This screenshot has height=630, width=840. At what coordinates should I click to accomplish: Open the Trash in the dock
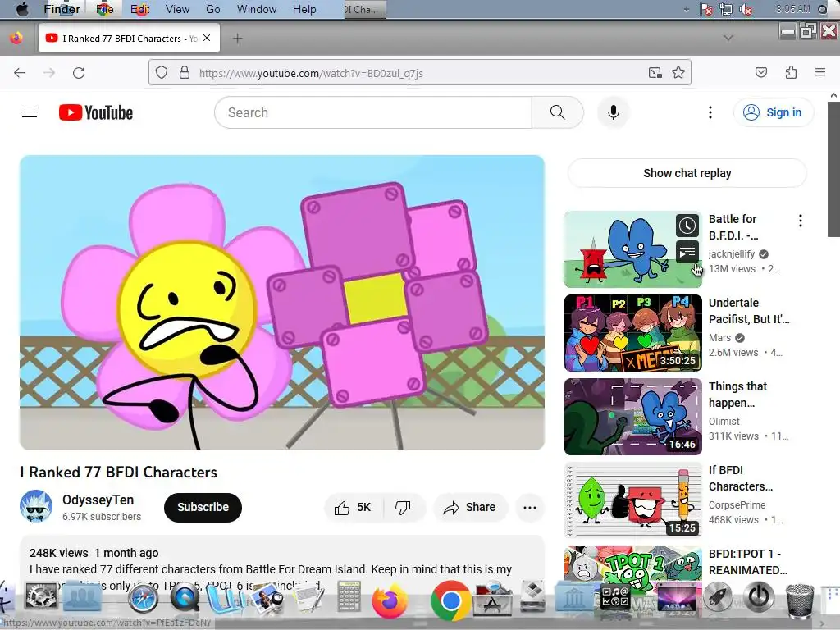(x=799, y=600)
